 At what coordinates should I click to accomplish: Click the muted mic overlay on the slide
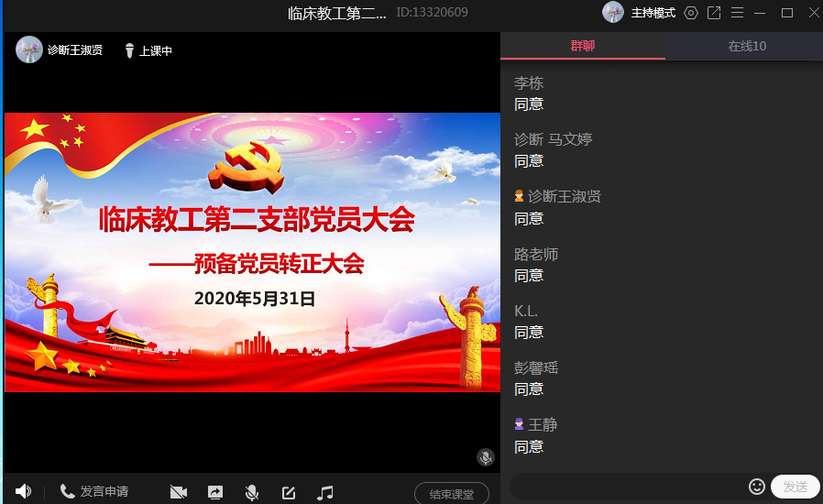coord(486,457)
